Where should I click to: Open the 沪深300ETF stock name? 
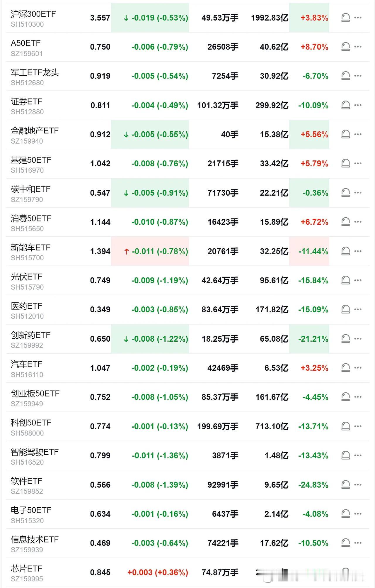tap(33, 14)
